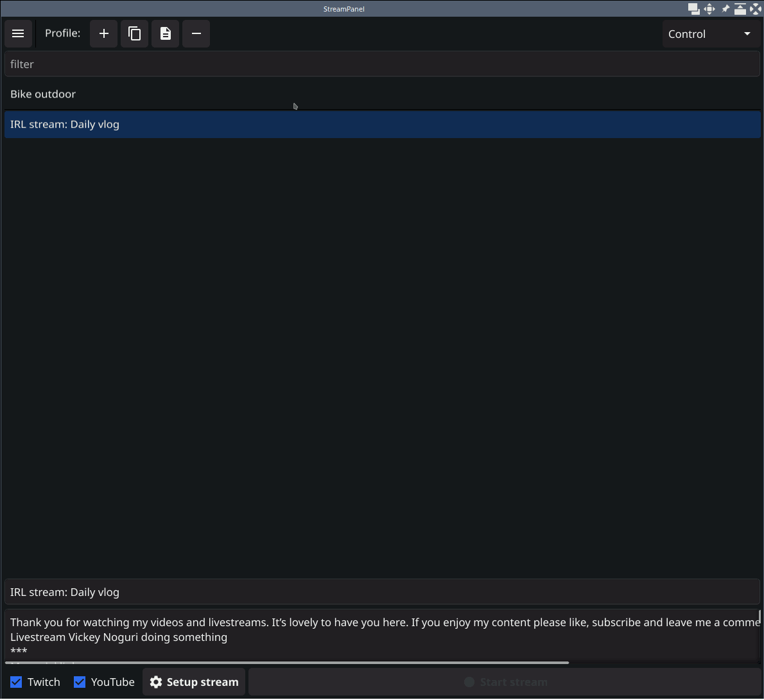Select the IRL stream: Daily vlog profile
The height and width of the screenshot is (700, 764).
[x=382, y=125]
